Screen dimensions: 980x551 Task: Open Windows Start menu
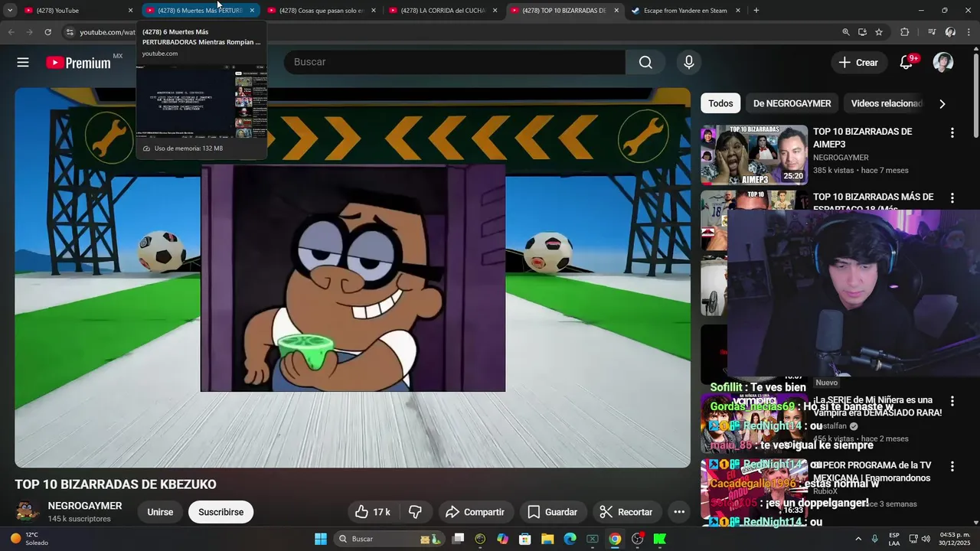click(321, 539)
